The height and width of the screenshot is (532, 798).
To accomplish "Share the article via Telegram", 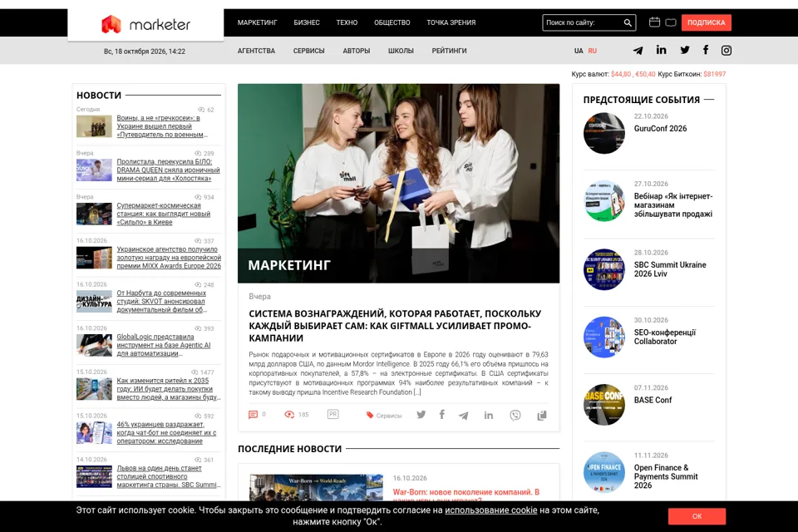I will (x=463, y=416).
